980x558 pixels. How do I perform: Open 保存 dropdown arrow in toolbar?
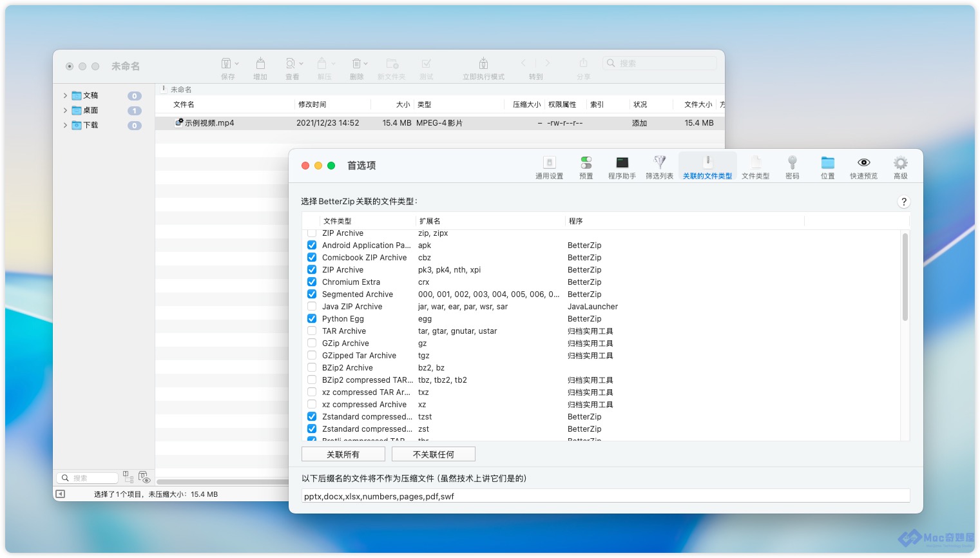(x=237, y=64)
